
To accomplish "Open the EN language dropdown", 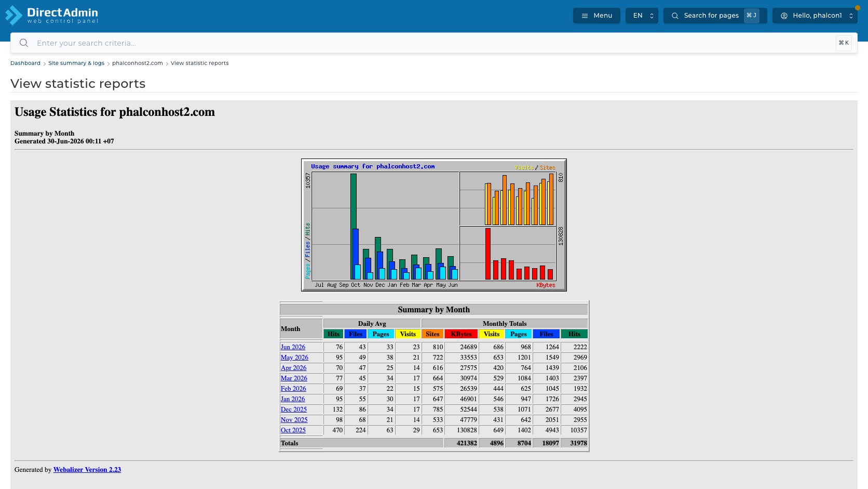I will coord(642,16).
